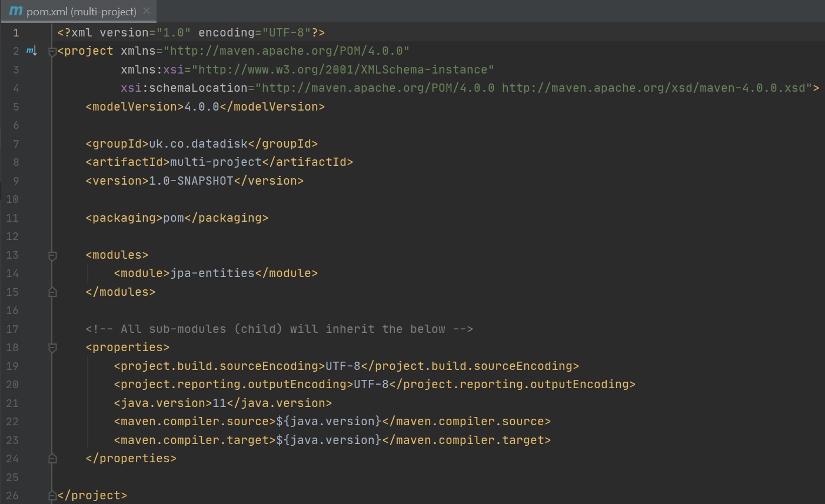Place the cursor in the uk.co.datadisk groupId value
The height and width of the screenshot is (504, 825).
(x=198, y=144)
